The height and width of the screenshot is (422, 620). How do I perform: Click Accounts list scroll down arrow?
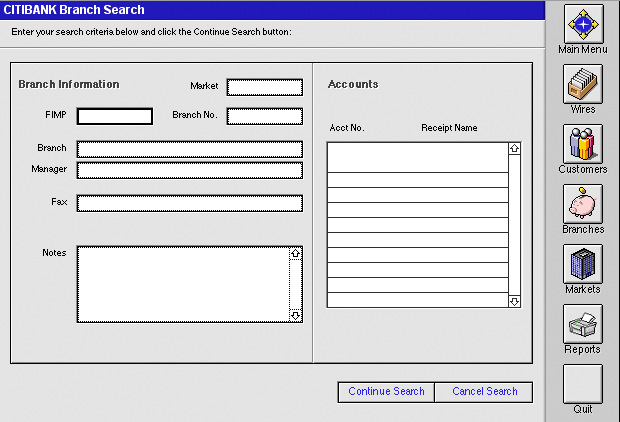(x=514, y=302)
